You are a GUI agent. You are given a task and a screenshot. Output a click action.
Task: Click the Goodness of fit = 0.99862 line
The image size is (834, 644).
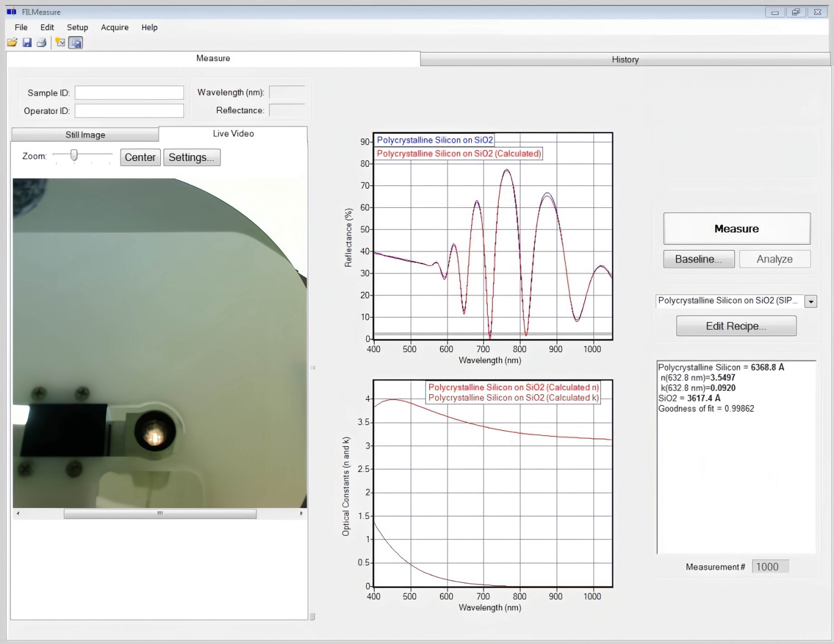pos(706,408)
